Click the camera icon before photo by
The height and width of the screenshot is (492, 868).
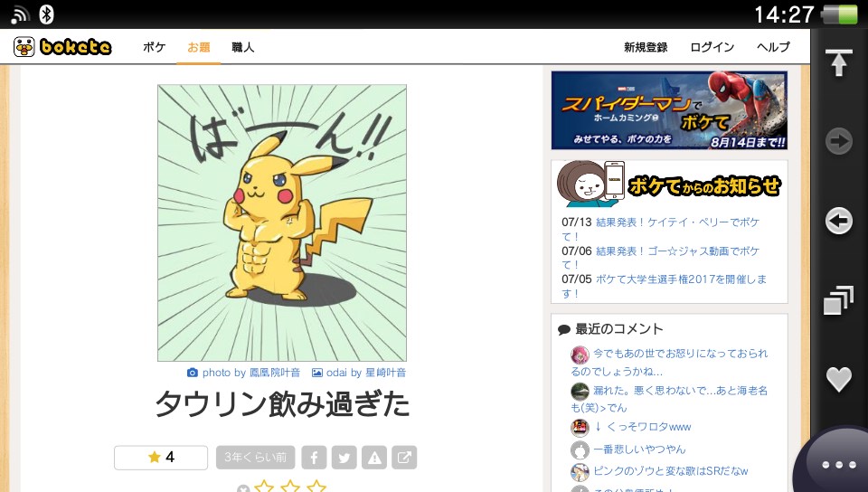tap(192, 373)
